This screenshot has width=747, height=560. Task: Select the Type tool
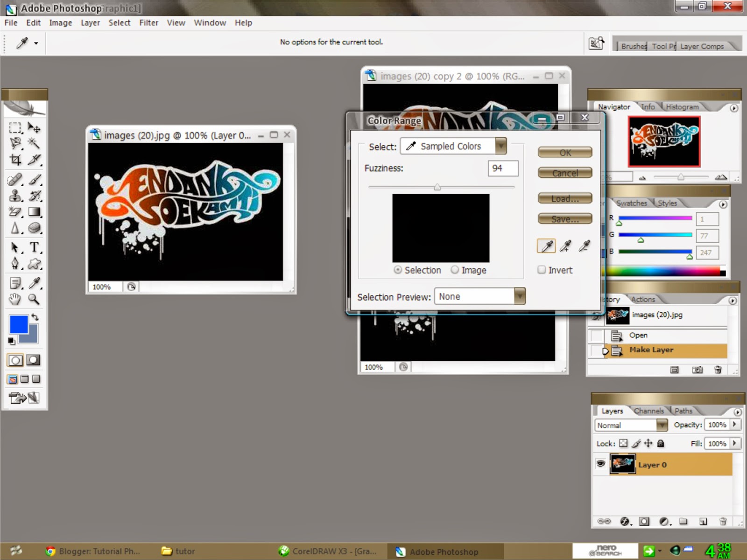(x=34, y=247)
